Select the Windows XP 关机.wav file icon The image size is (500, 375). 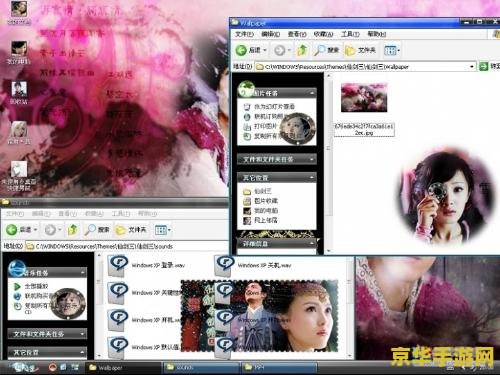[224, 266]
